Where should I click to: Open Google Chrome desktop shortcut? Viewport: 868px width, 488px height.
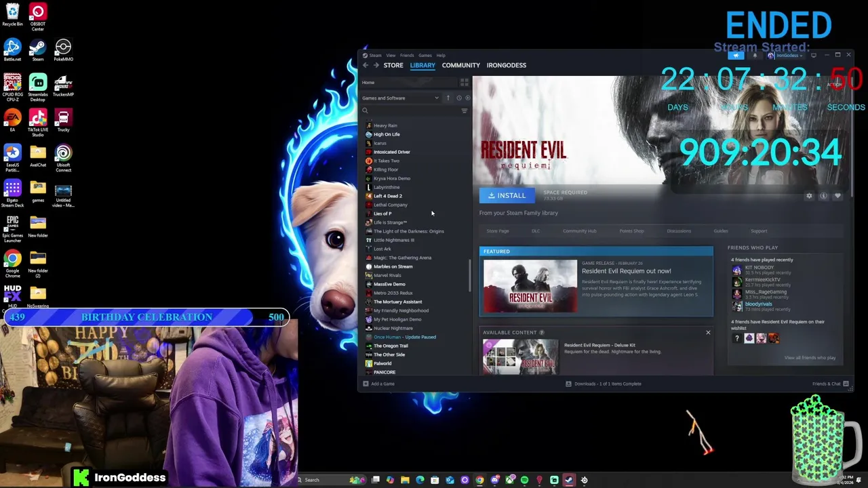click(12, 263)
